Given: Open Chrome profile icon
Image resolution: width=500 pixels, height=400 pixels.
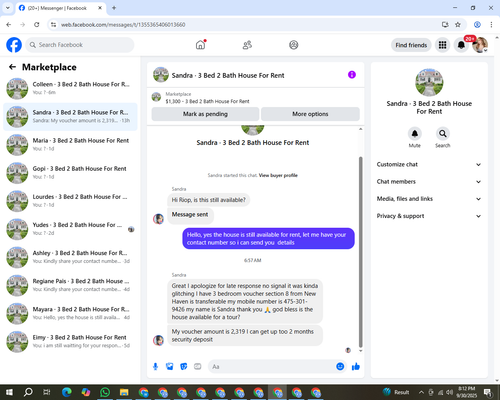Looking at the screenshot, I should pyautogui.click(x=477, y=24).
